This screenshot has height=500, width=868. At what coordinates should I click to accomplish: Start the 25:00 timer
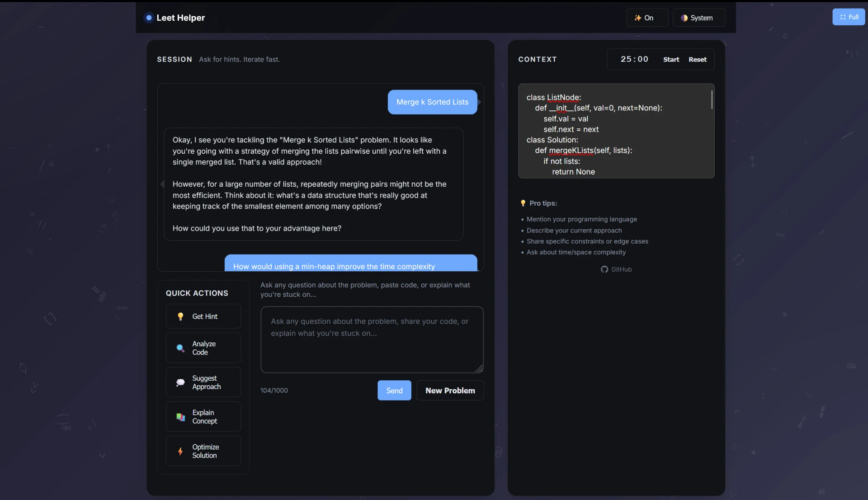(671, 60)
